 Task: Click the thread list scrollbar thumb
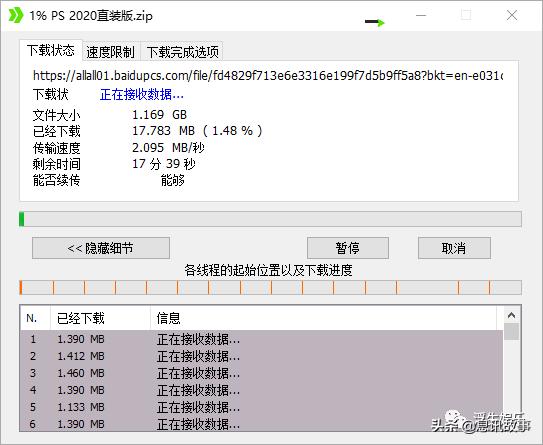pos(511,331)
